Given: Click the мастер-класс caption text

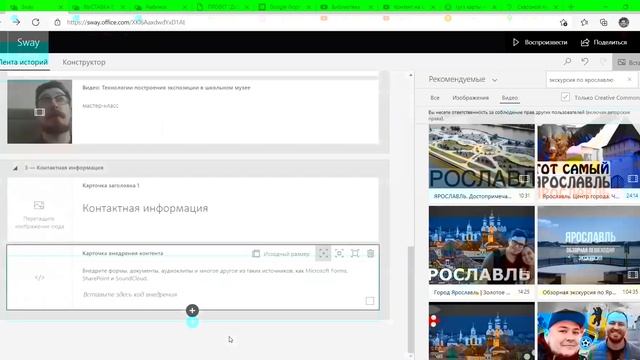Looking at the screenshot, I should tap(100, 106).
